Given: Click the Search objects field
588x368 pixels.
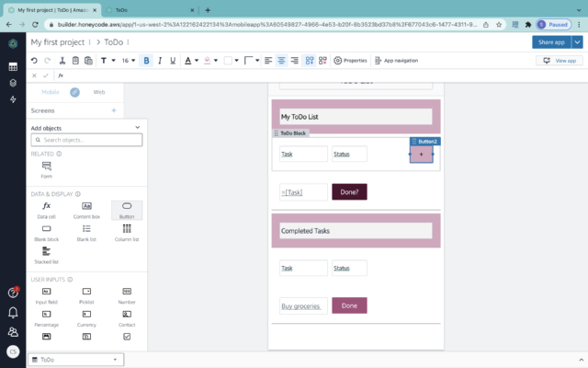Looking at the screenshot, I should pos(86,140).
